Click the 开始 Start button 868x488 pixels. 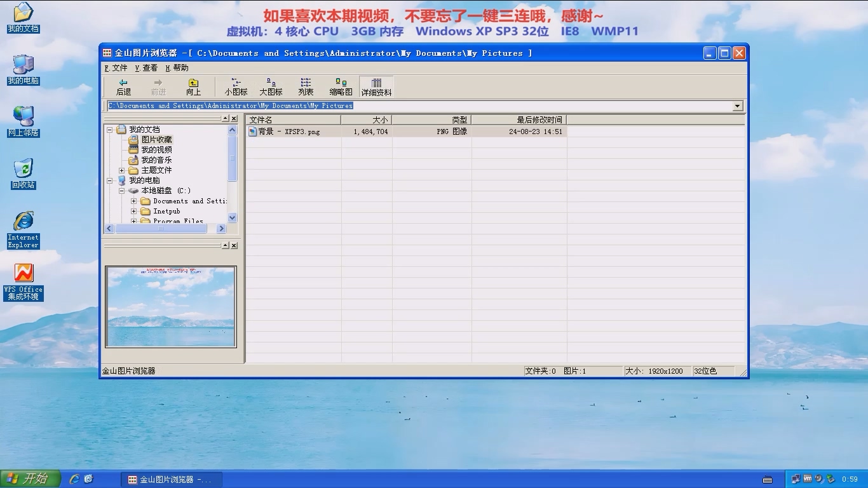coord(31,479)
